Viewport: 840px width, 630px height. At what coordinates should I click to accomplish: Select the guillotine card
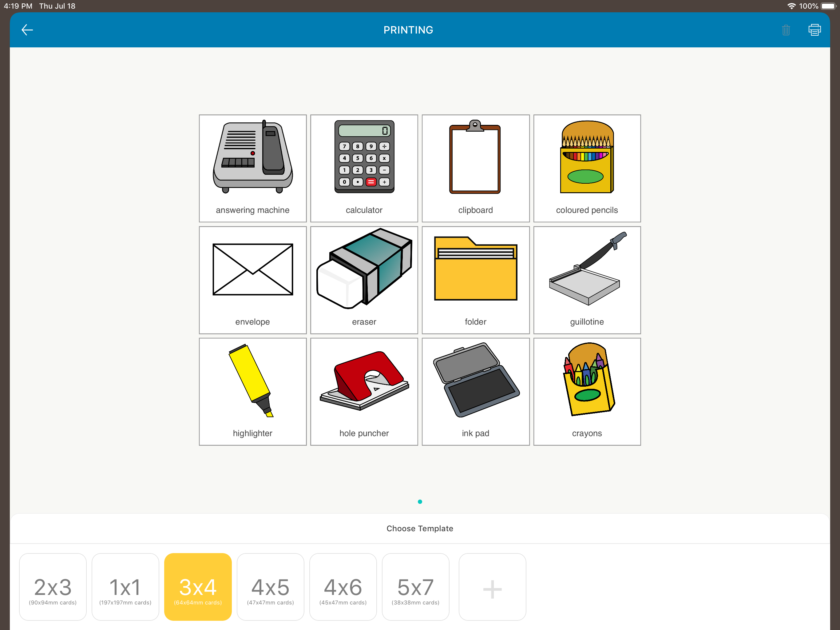point(587,280)
